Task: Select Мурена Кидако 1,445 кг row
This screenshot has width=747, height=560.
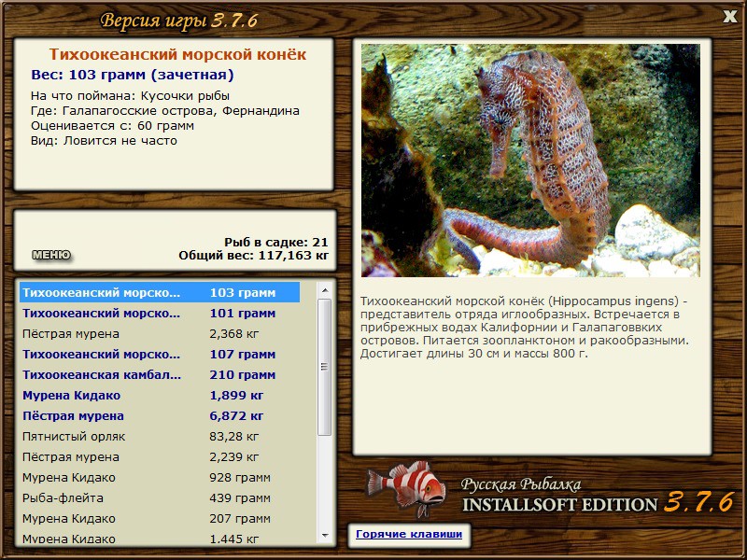Action: point(160,539)
